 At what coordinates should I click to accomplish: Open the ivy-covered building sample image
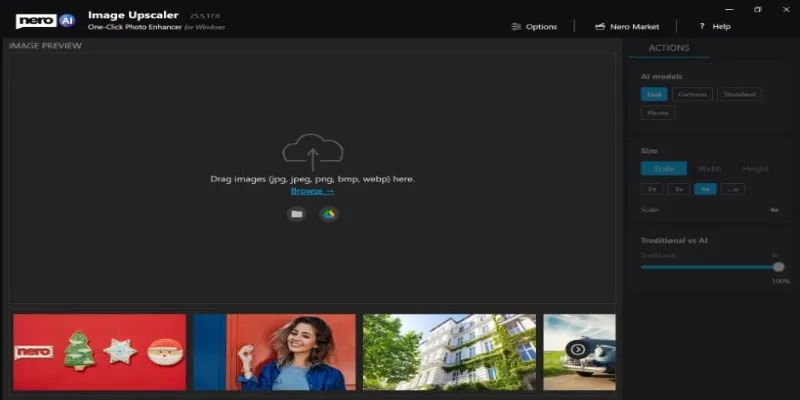[449, 352]
